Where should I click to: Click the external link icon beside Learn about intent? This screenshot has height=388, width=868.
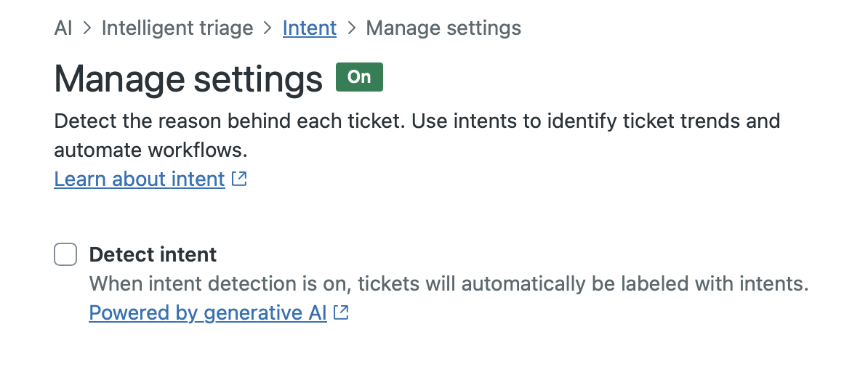239,179
